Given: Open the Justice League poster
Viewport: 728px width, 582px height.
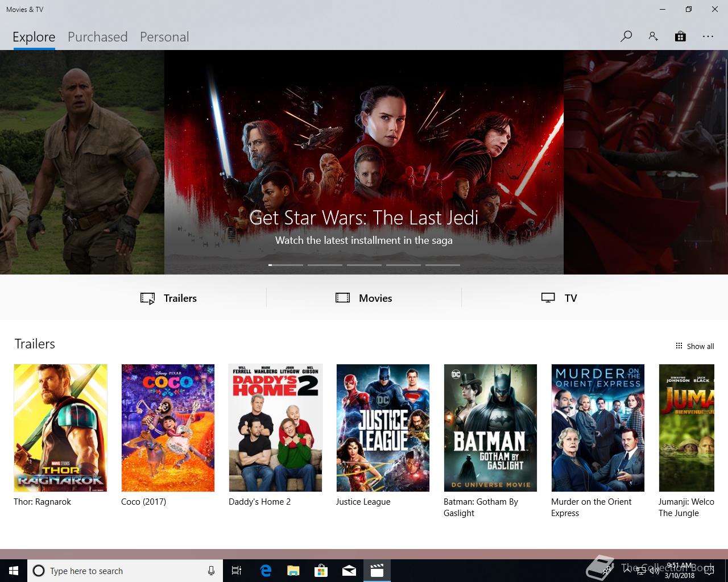Looking at the screenshot, I should pyautogui.click(x=383, y=428).
